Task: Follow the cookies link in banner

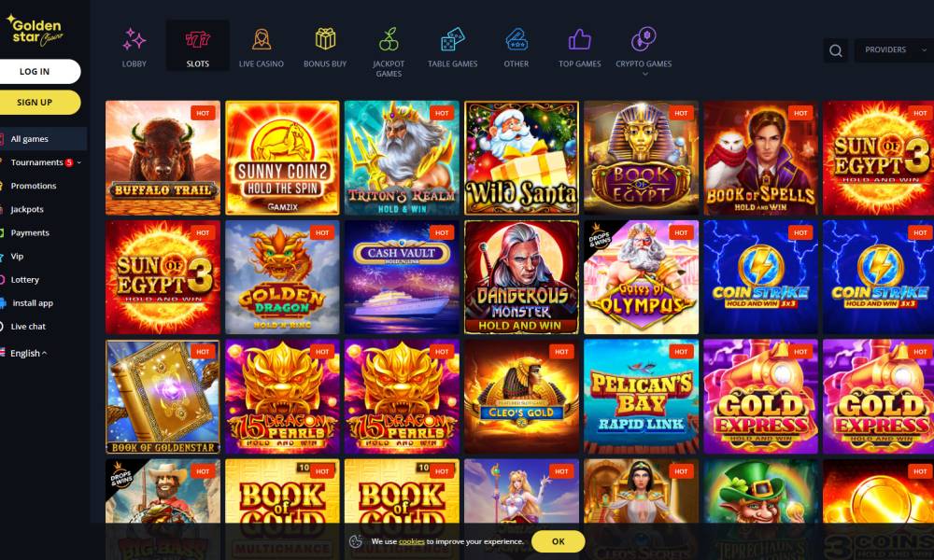Action: point(412,541)
